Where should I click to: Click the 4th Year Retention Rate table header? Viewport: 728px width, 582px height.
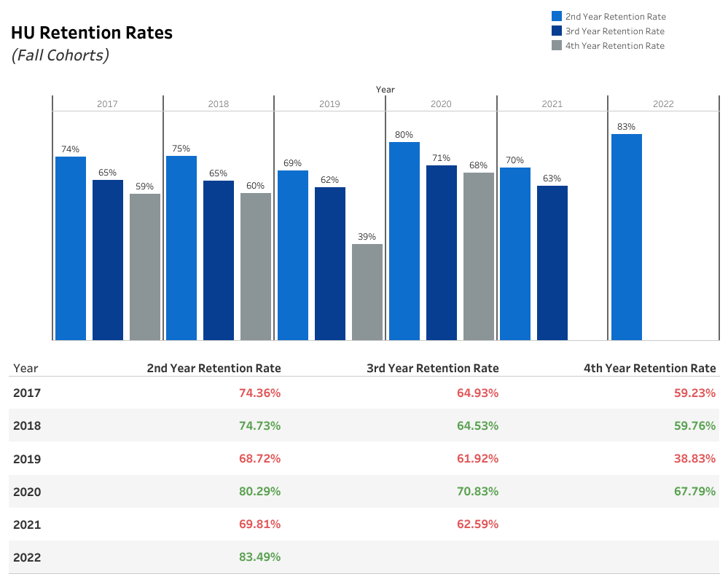(650, 368)
